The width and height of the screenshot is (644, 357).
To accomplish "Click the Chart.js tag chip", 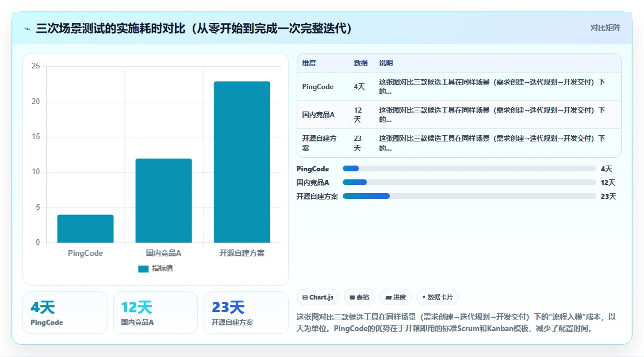I will (318, 297).
